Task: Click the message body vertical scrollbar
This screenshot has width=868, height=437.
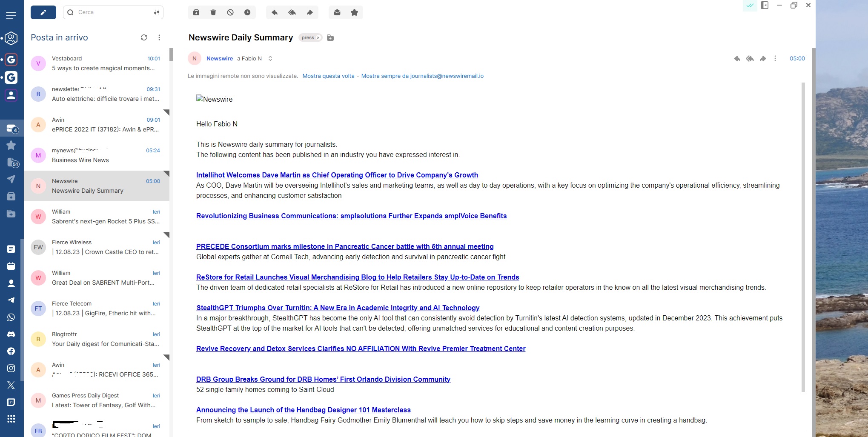Action: click(x=803, y=237)
